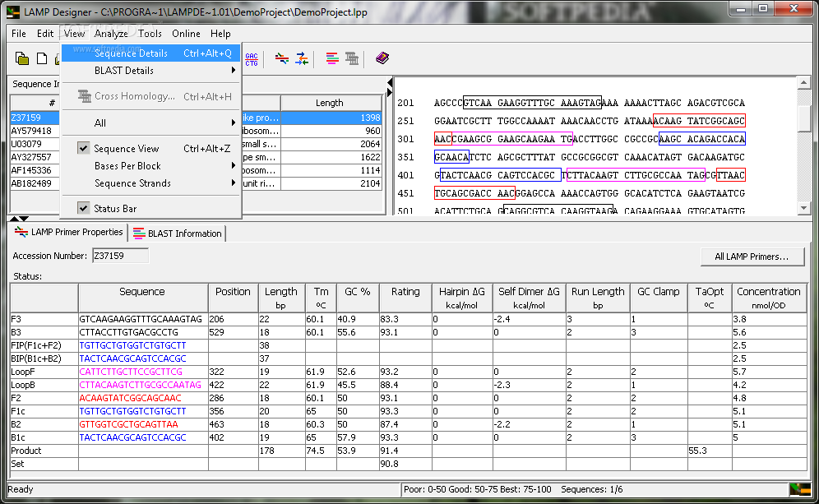Click the FIP(F1c+F2) row label
819x504 pixels.
pos(36,345)
